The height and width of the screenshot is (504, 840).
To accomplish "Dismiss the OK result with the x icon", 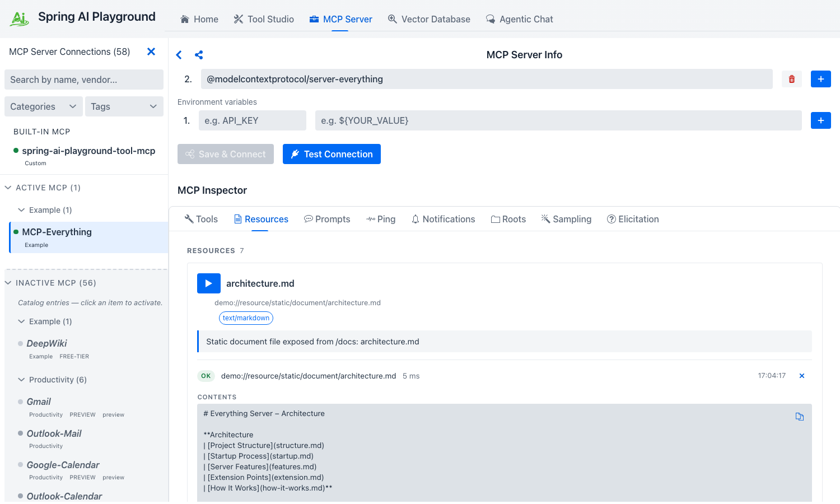I will pyautogui.click(x=802, y=376).
